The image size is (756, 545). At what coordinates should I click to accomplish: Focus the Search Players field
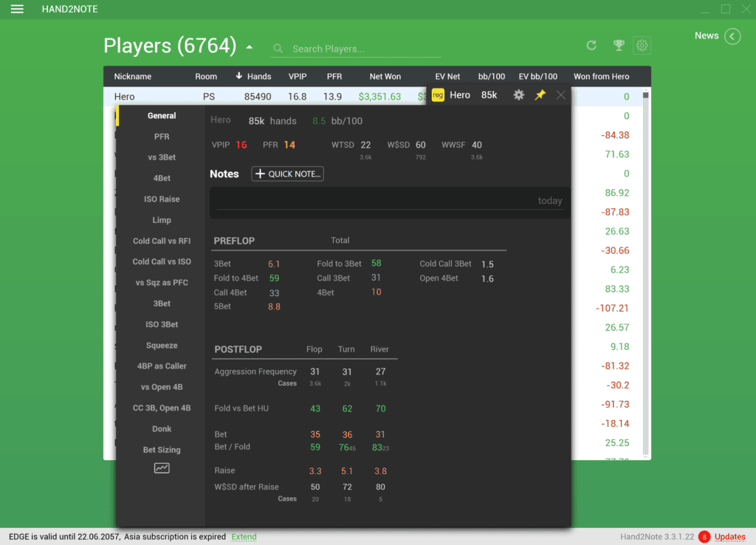point(356,49)
